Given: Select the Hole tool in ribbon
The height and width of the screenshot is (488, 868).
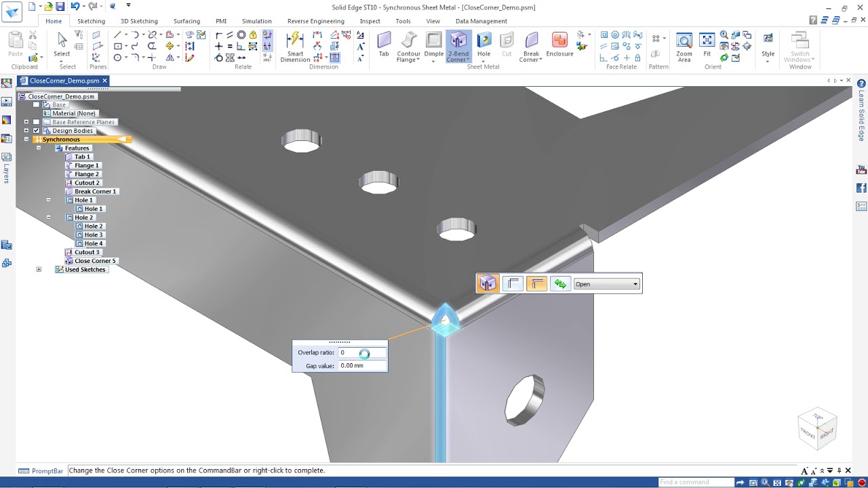Looking at the screenshot, I should coord(484,45).
